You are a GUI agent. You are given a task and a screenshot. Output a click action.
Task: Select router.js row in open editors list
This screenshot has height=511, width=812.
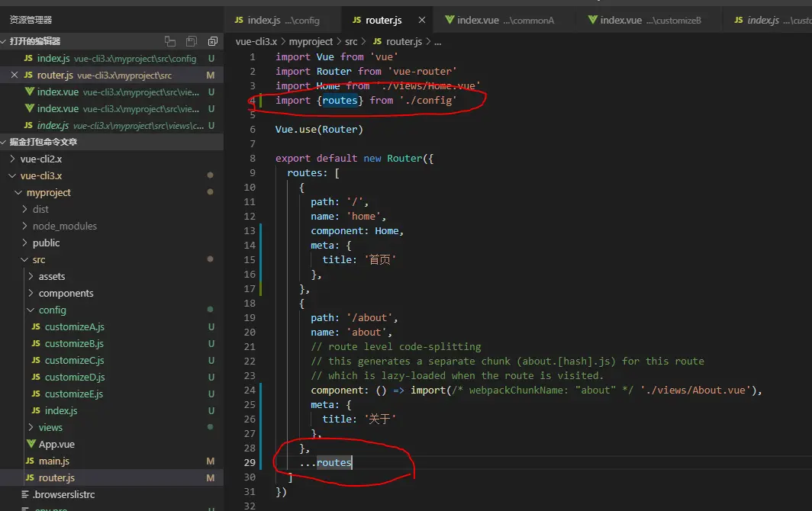click(x=112, y=75)
